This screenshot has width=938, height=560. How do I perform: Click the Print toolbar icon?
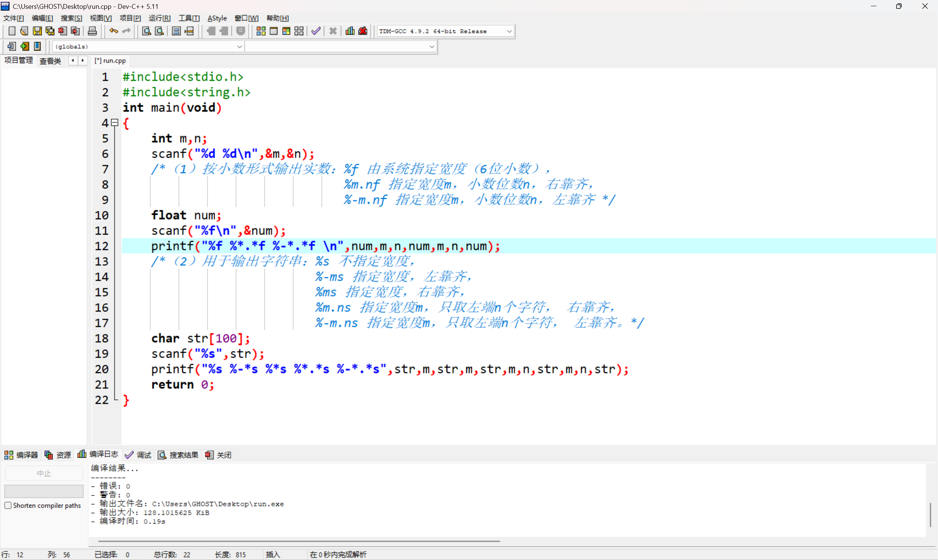click(x=92, y=31)
